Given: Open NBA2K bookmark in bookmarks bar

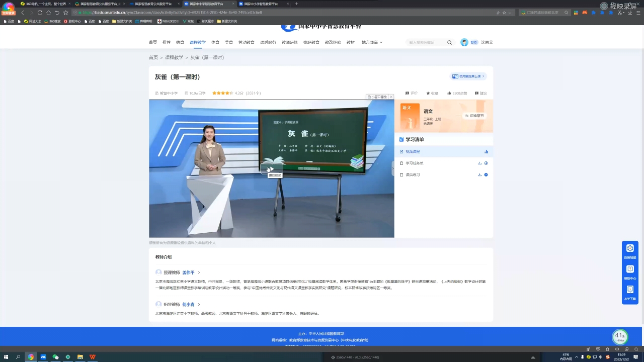Looking at the screenshot, I should (x=168, y=21).
